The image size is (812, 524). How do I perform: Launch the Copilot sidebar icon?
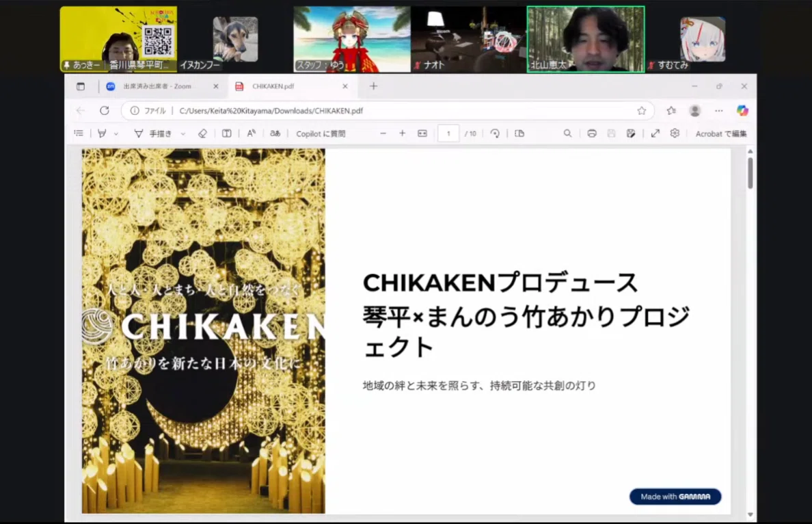pyautogui.click(x=742, y=110)
